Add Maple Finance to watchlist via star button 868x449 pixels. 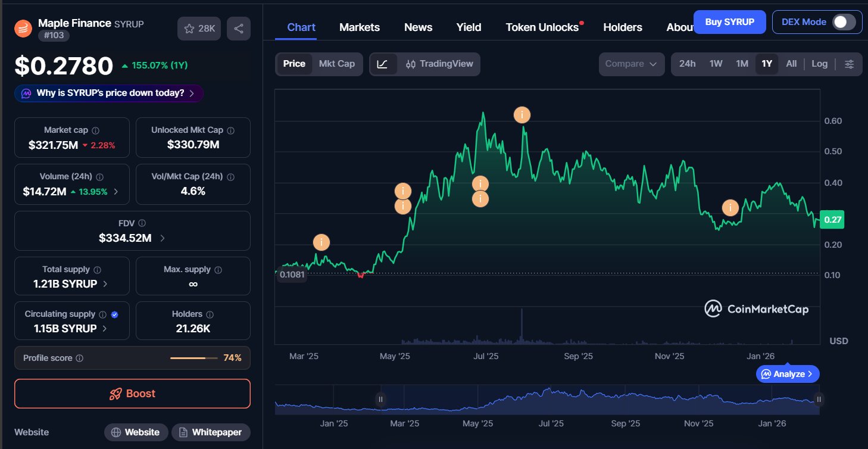point(199,29)
